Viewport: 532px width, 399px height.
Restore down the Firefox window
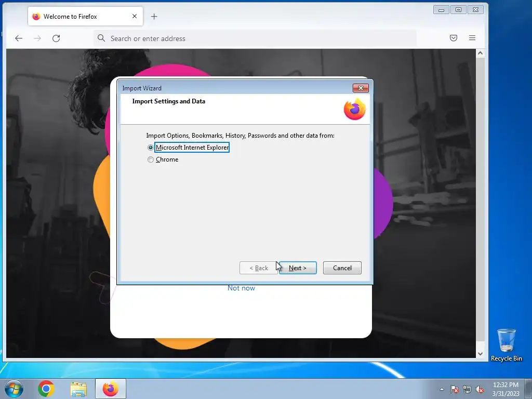pos(458,10)
